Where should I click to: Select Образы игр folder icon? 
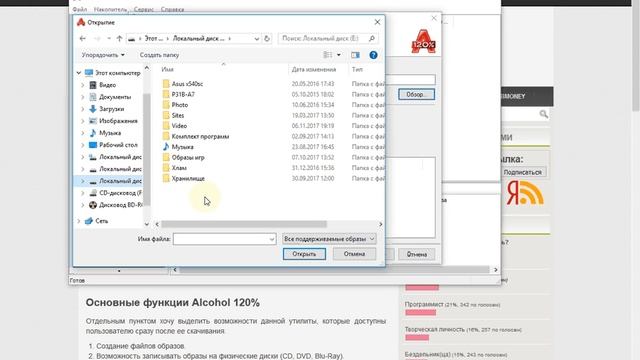pos(166,158)
